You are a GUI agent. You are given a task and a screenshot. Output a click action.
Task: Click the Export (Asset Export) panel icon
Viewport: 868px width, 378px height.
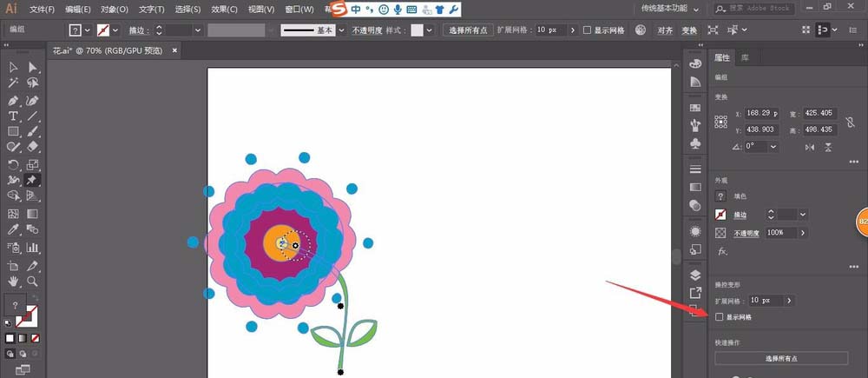pos(695,293)
